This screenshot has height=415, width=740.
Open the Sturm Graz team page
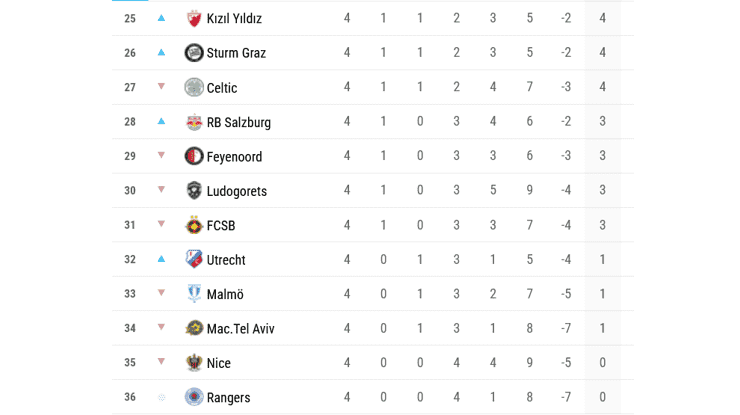point(236,53)
